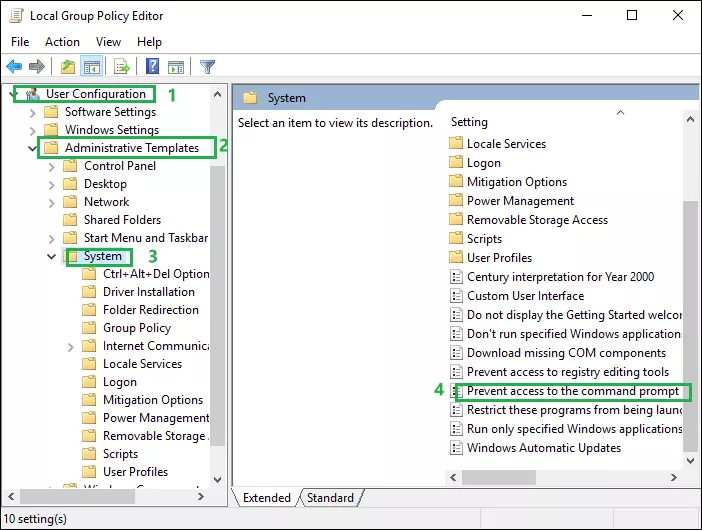This screenshot has height=530, width=702.
Task: Open Locale Services folder in settings list
Action: click(506, 144)
